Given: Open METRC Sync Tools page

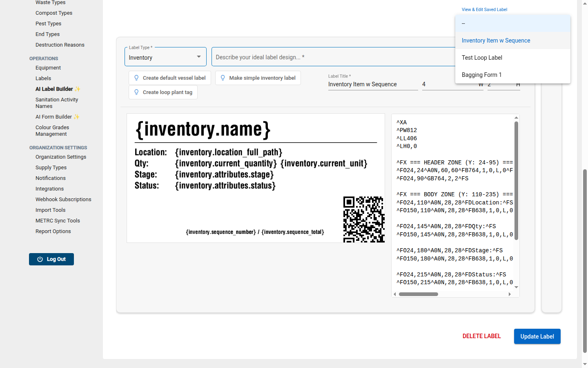Looking at the screenshot, I should pos(58,221).
